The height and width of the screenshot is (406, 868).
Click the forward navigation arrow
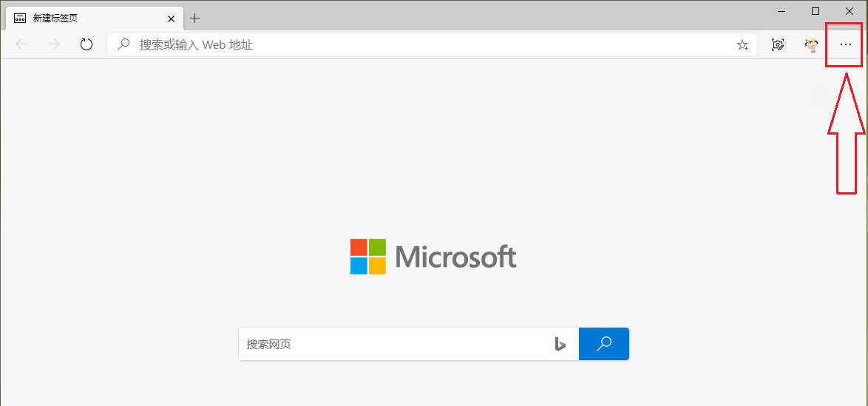tap(54, 44)
